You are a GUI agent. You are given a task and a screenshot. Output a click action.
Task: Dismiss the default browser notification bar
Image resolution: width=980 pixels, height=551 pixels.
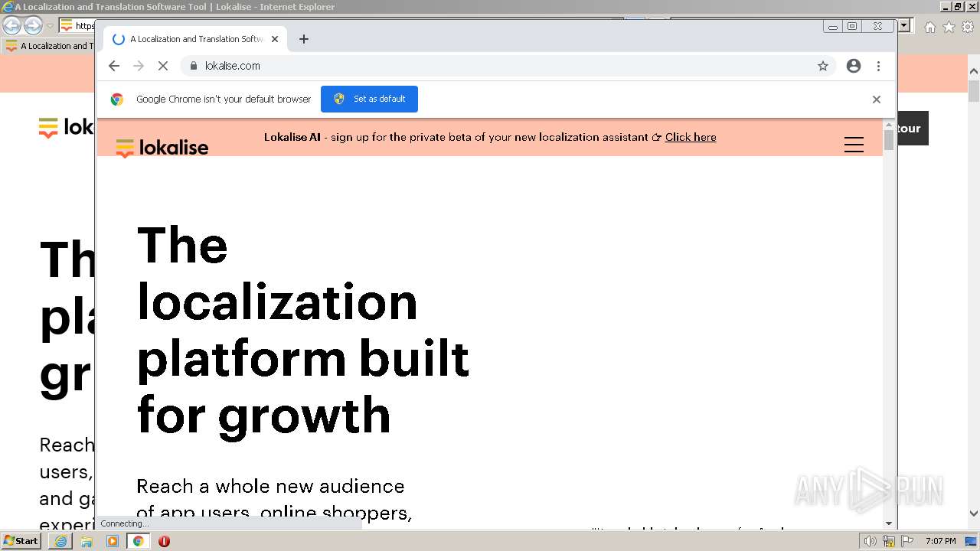pyautogui.click(x=877, y=99)
